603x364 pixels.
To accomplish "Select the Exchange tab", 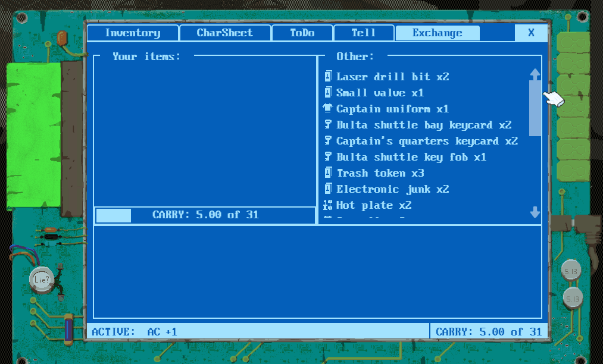I will tap(437, 33).
